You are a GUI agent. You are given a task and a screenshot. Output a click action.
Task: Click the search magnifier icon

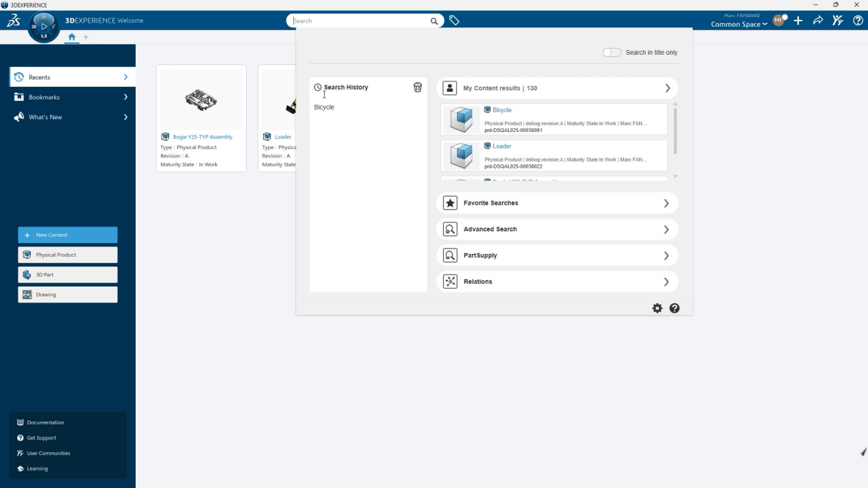[x=434, y=21]
